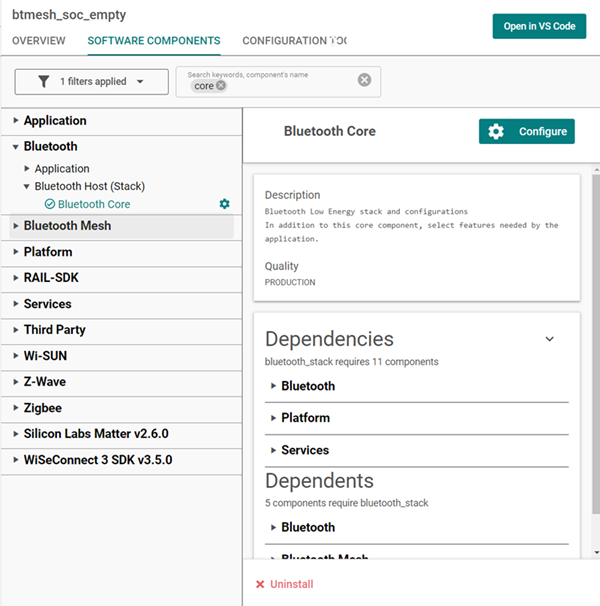The image size is (600, 606).
Task: Open the Configuration Tools tab
Action: (x=294, y=41)
